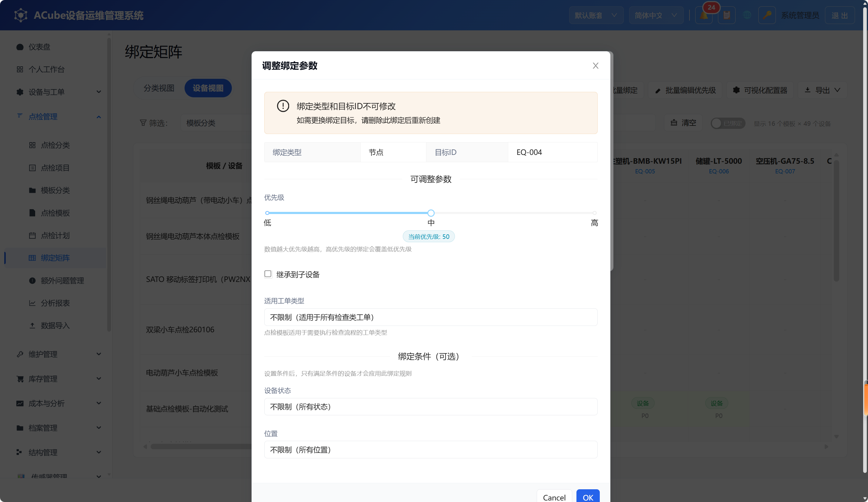Click the clipboard icon in header
Screen dimensions: 868x502
pyautogui.click(x=727, y=15)
